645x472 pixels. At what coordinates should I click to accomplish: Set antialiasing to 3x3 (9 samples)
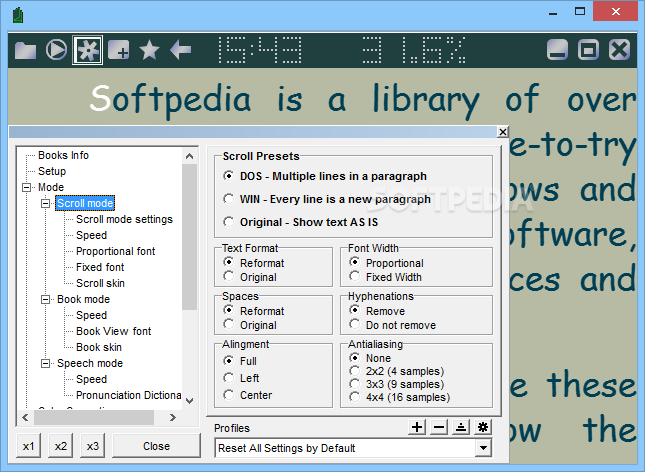pyautogui.click(x=397, y=384)
